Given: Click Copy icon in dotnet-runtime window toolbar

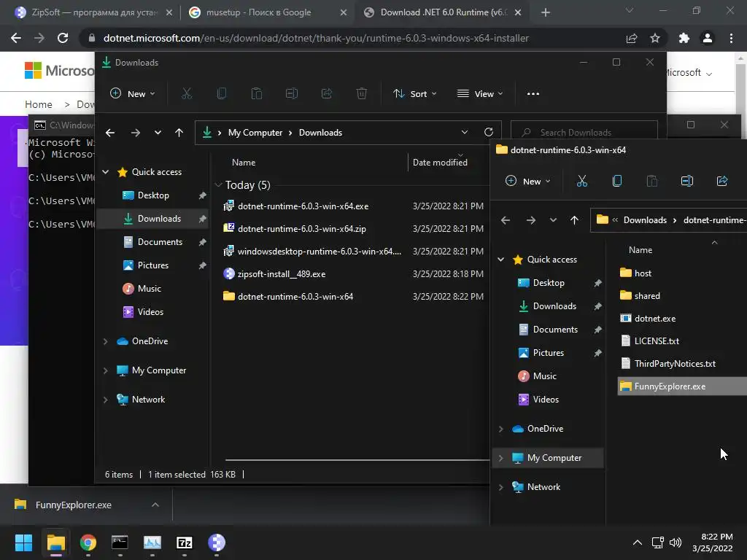Looking at the screenshot, I should click(617, 181).
